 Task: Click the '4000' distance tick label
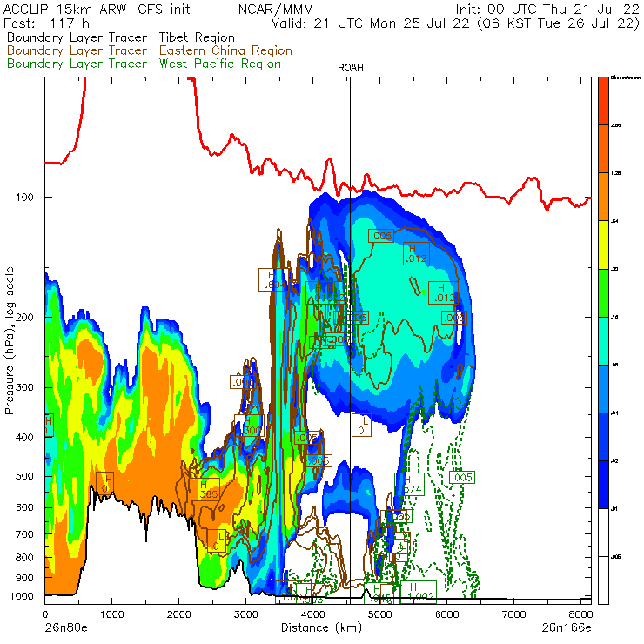click(x=313, y=614)
